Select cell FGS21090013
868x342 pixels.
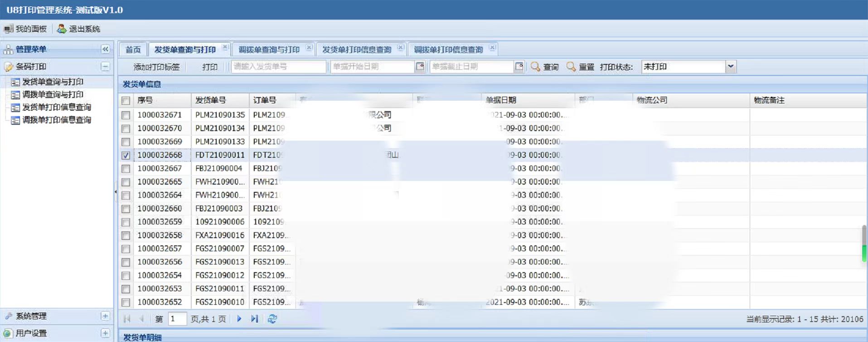(x=220, y=262)
